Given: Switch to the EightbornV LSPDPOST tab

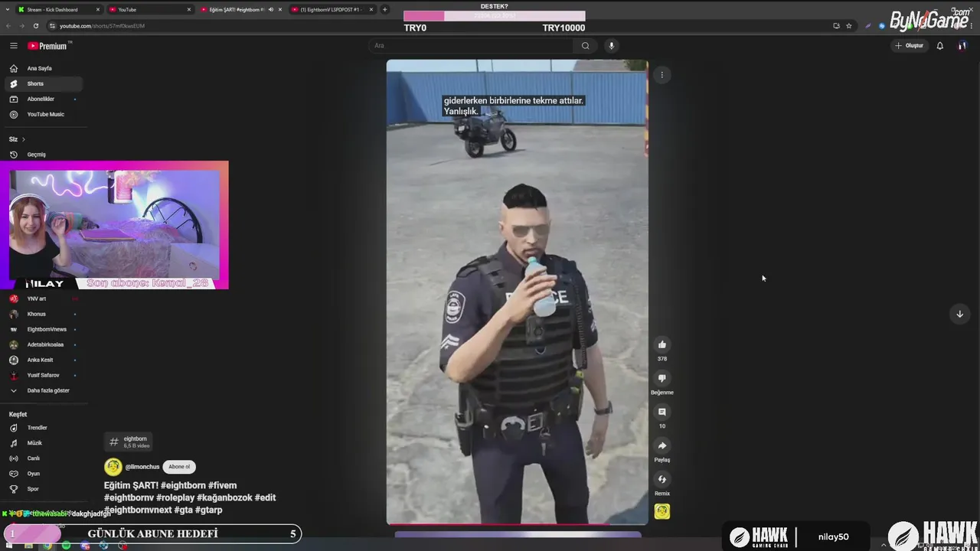Looking at the screenshot, I should click(x=332, y=9).
